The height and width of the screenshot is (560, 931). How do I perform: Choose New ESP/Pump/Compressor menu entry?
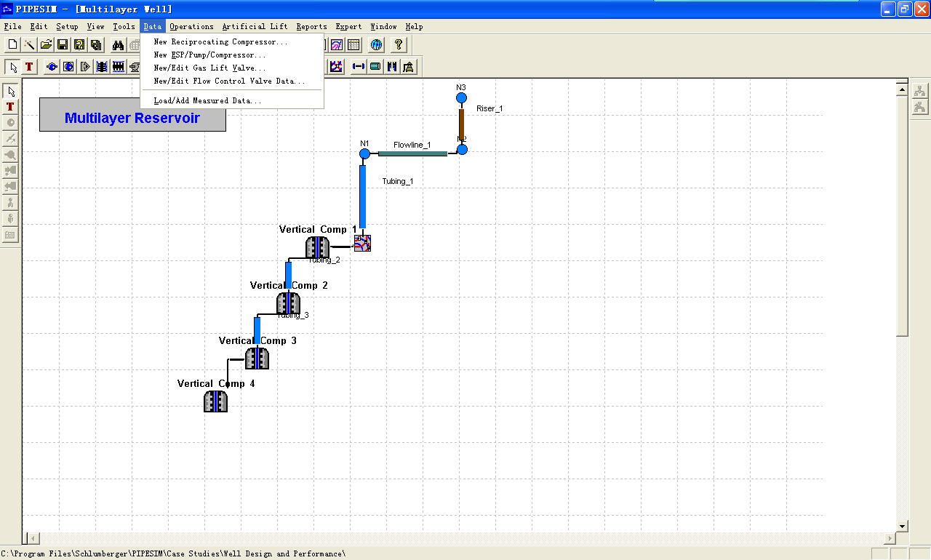click(x=232, y=55)
